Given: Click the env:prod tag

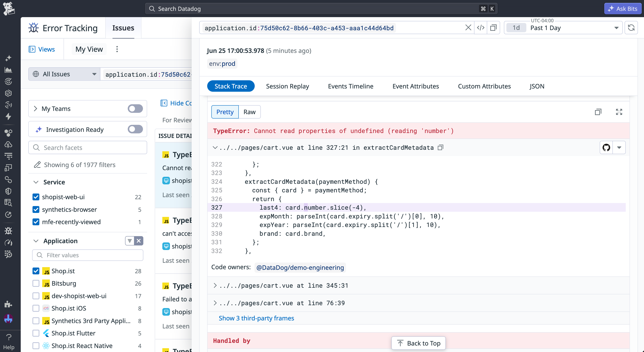Looking at the screenshot, I should click(x=222, y=64).
